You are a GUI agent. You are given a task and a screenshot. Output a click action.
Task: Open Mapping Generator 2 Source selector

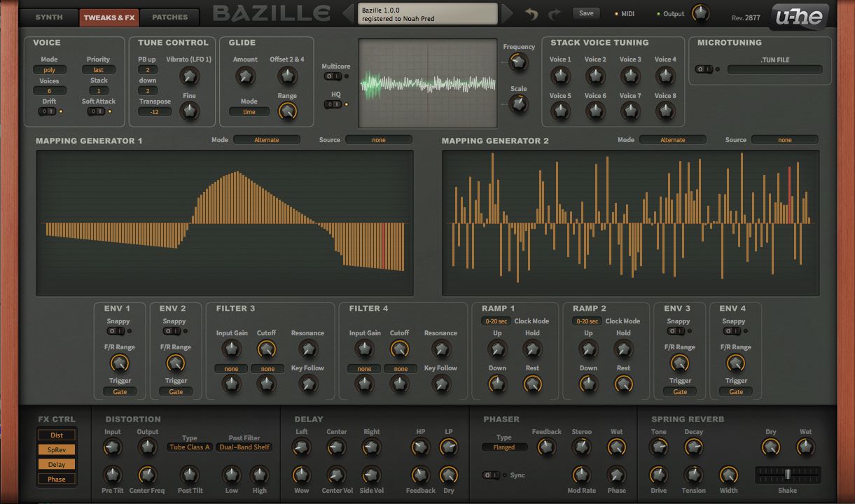(x=785, y=140)
